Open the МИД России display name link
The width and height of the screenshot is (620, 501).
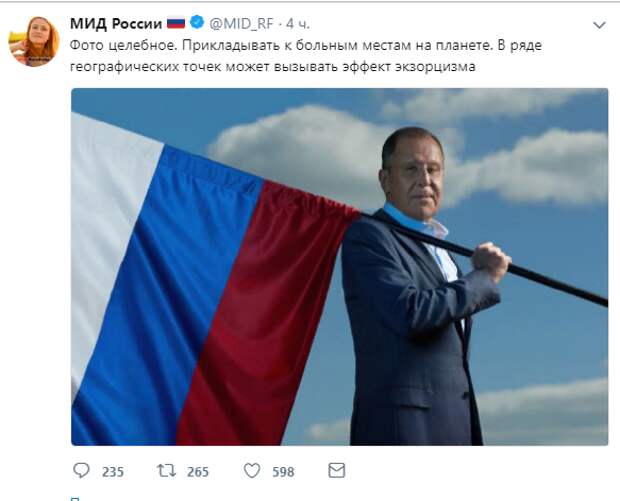coord(116,24)
